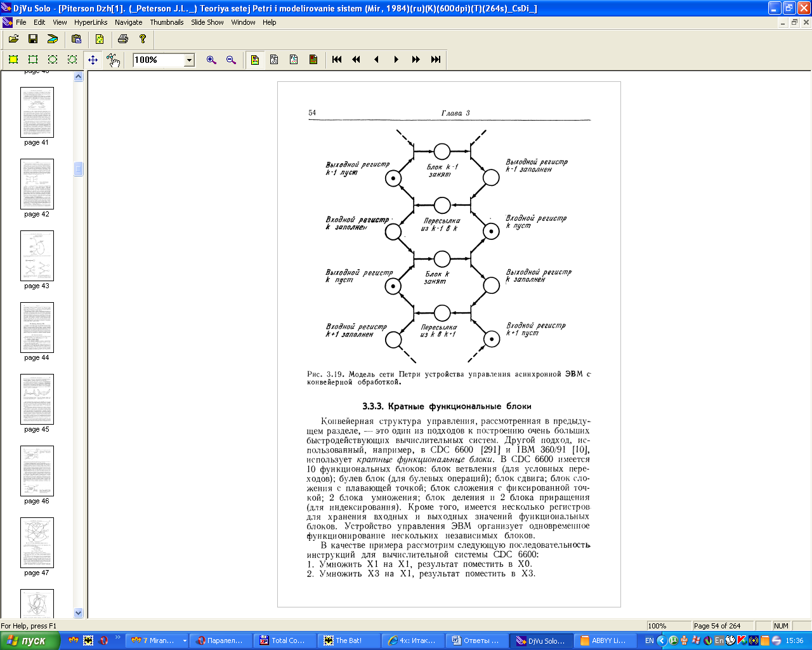
Task: Go to the next page
Action: (396, 60)
